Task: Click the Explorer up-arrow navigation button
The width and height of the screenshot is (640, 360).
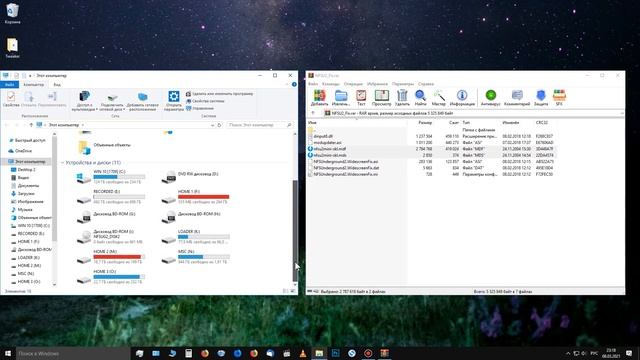Action: pyautogui.click(x=31, y=125)
